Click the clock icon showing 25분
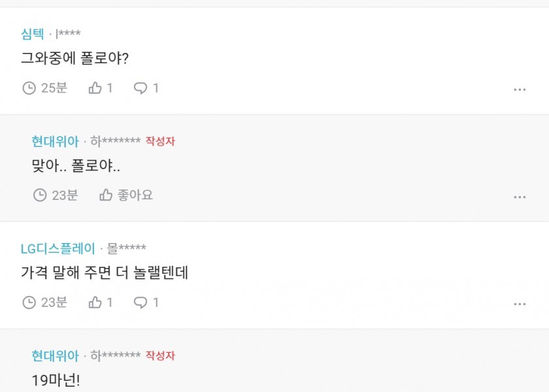The width and height of the screenshot is (549, 392). coord(29,88)
